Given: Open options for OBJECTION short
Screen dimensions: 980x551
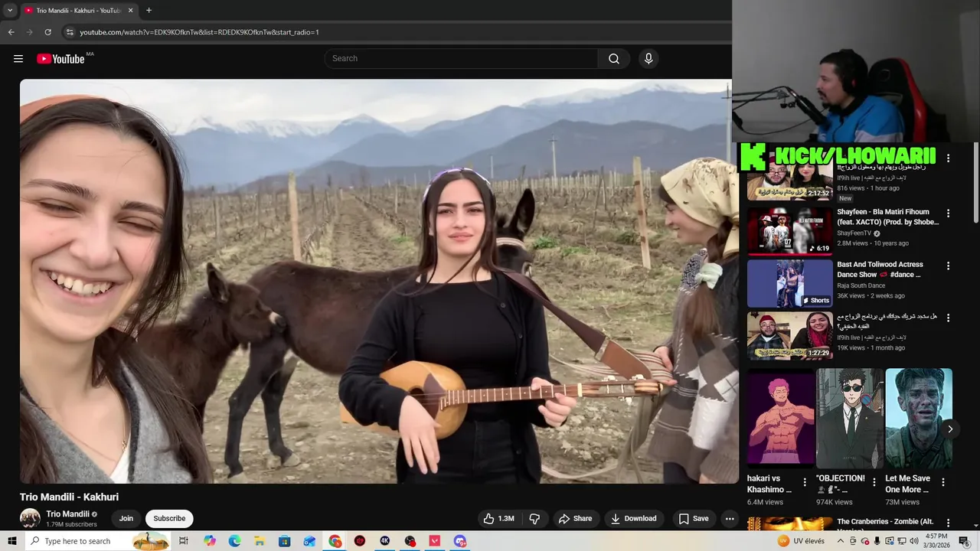Looking at the screenshot, I should 874,483.
